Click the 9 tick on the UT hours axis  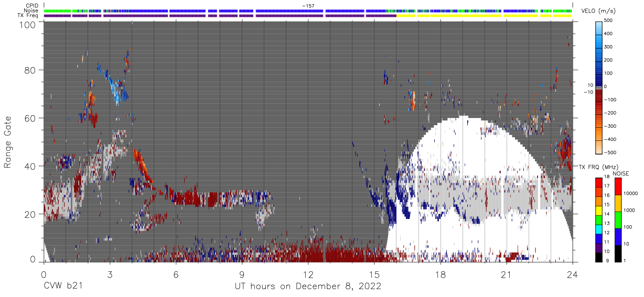coord(242,274)
